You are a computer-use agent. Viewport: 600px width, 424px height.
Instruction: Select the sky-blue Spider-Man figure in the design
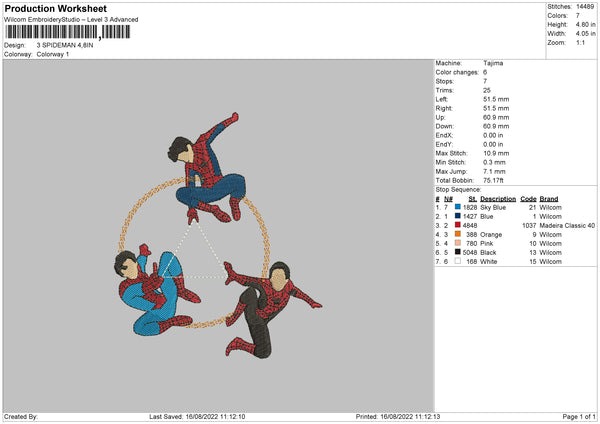tap(155, 291)
